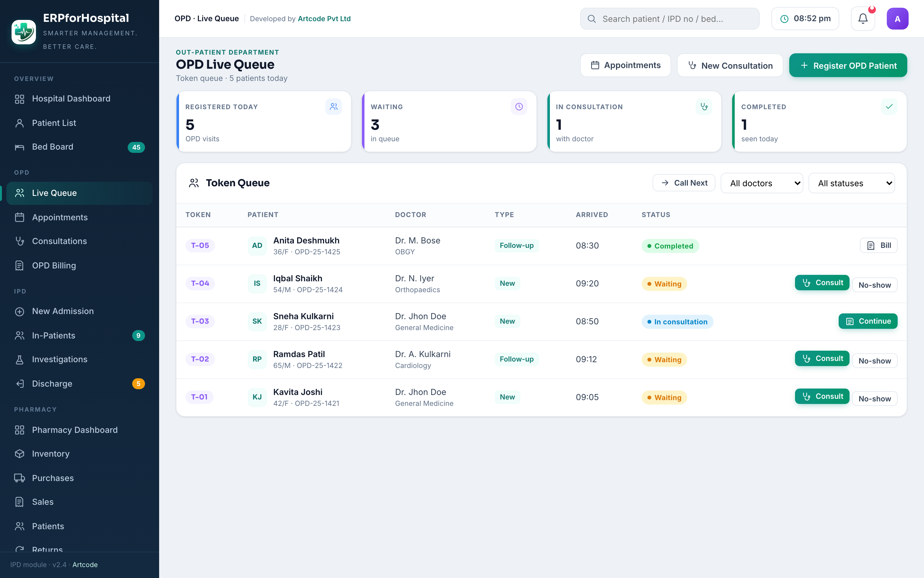Click the In-Patients 9 badge
The height and width of the screenshot is (578, 924).
[x=139, y=335]
